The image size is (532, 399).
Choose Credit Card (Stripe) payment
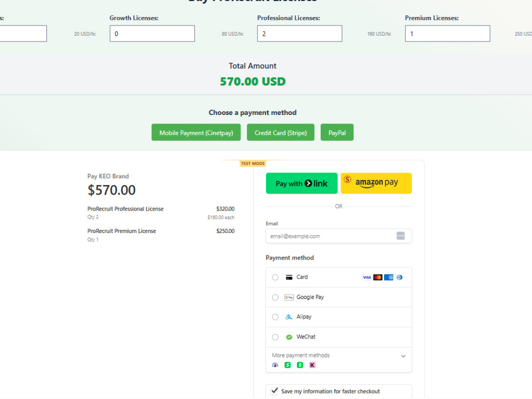tap(280, 132)
